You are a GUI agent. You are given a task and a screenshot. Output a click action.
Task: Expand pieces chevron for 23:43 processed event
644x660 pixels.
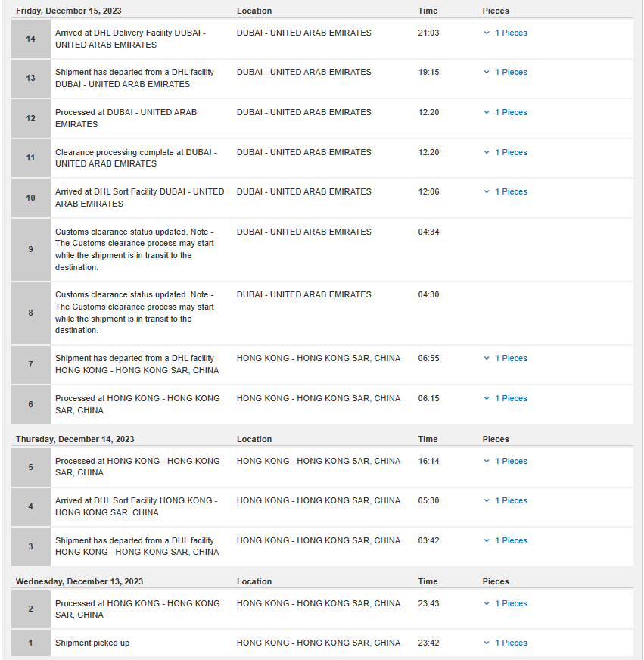tap(487, 603)
